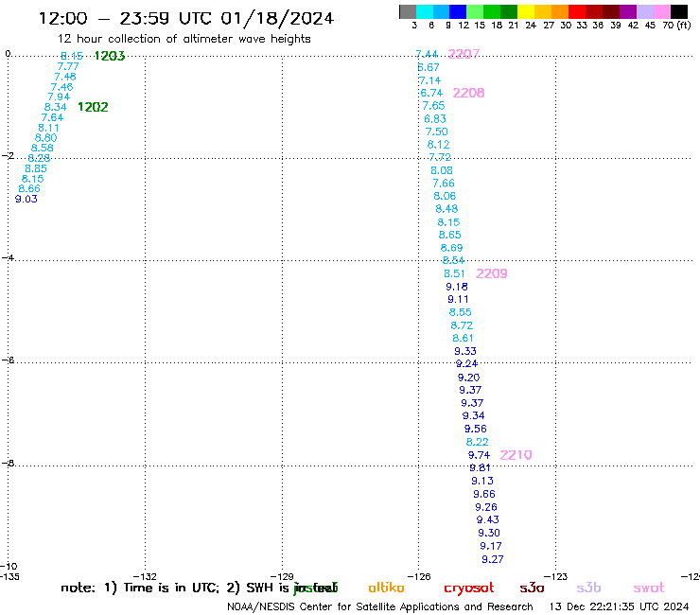Screen dimensions: 700x615
Task: Click the wave height value 9.66
Action: coord(484,495)
